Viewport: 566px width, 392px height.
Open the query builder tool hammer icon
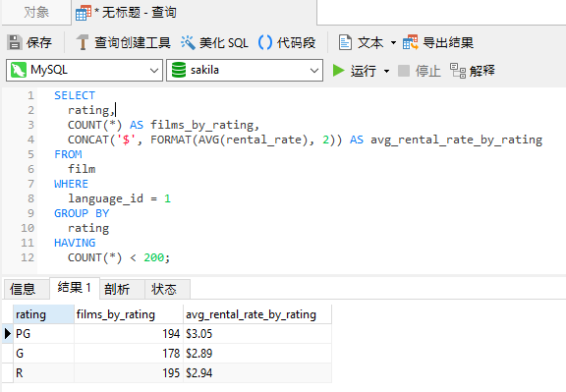coord(83,42)
